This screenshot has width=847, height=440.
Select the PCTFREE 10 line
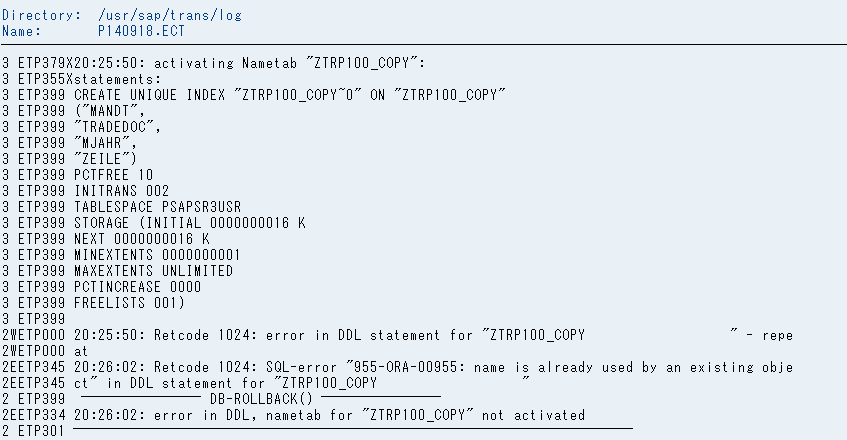tap(77, 175)
